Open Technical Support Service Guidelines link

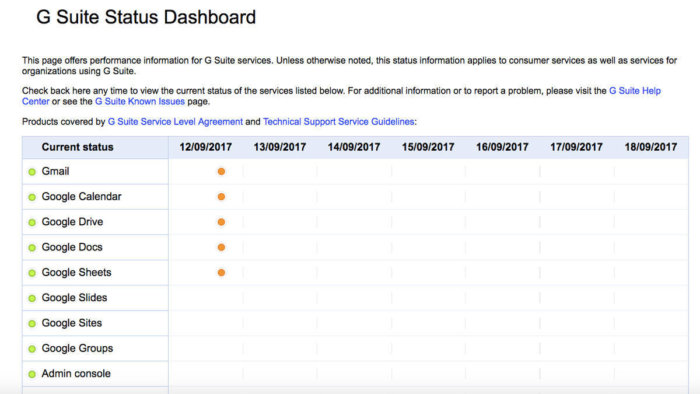[338, 121]
